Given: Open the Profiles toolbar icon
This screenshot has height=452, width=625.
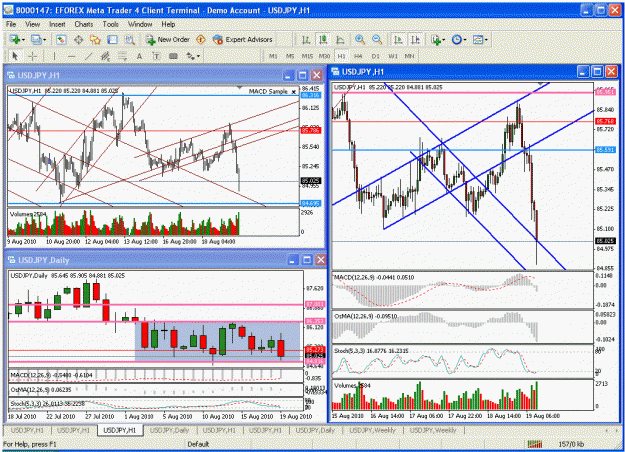Looking at the screenshot, I should coord(36,39).
